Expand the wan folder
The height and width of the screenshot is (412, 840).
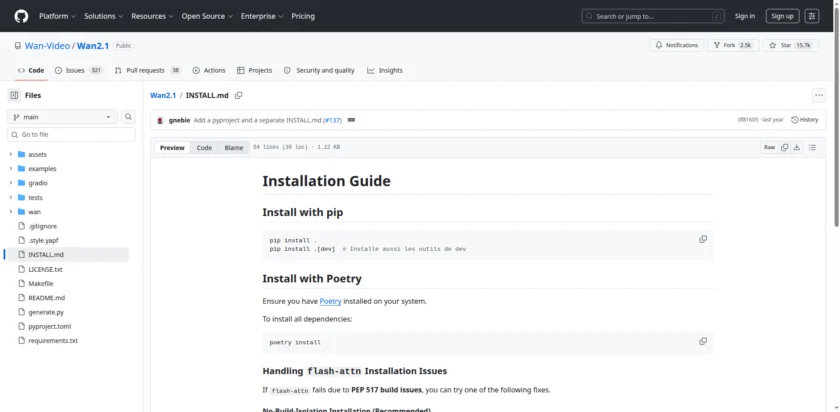10,212
